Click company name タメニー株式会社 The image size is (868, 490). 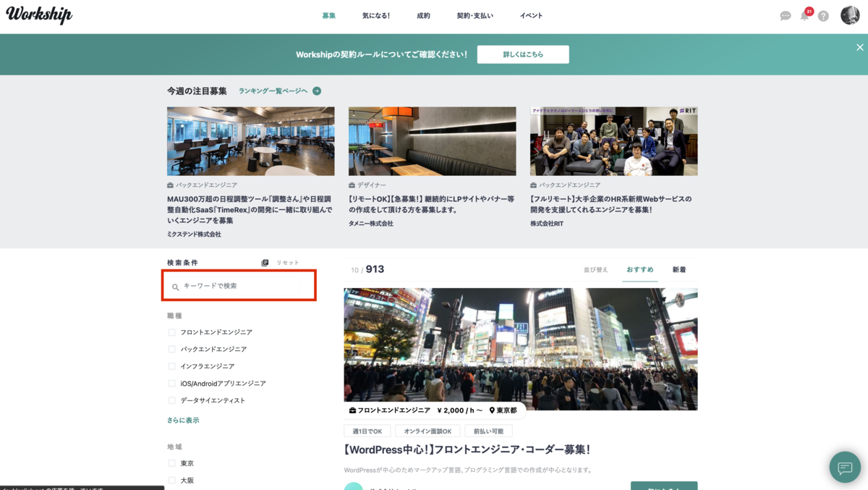371,224
